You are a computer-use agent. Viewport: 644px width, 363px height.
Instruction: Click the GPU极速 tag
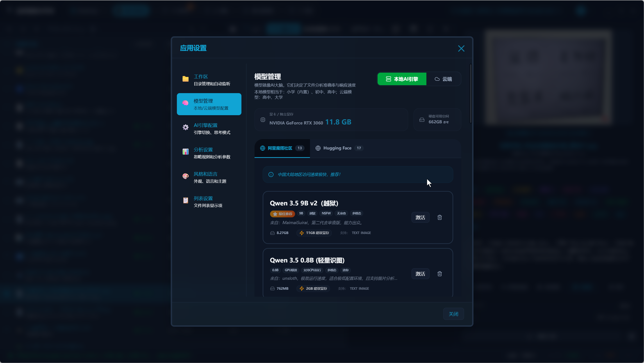291,270
